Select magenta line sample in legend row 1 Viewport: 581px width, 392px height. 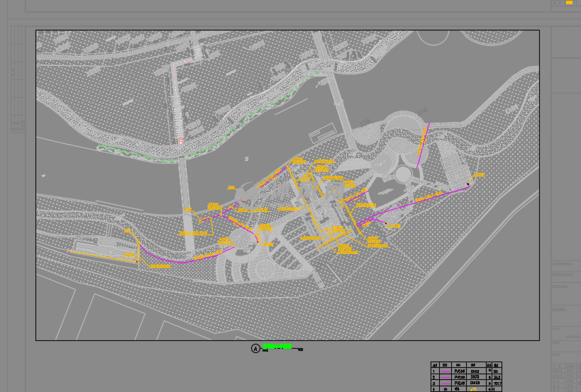[445, 371]
